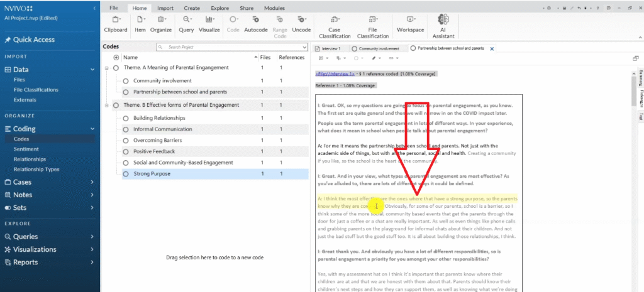Image resolution: width=644 pixels, height=292 pixels.
Task: Open the Workspace ribbon option
Action: (410, 24)
